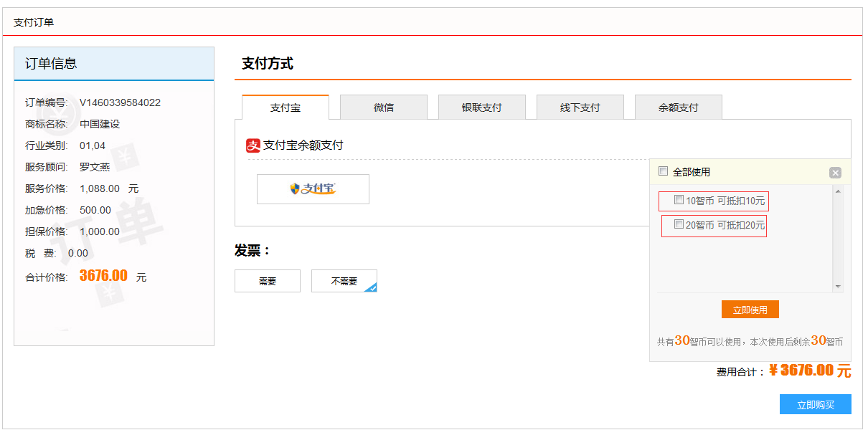Click the trademark name 中国建设
This screenshot has width=868, height=435.
click(100, 124)
